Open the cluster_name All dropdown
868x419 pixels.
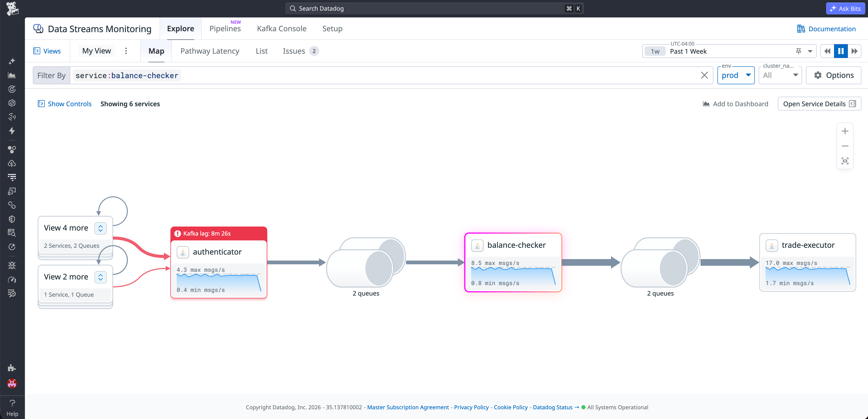[x=780, y=75]
